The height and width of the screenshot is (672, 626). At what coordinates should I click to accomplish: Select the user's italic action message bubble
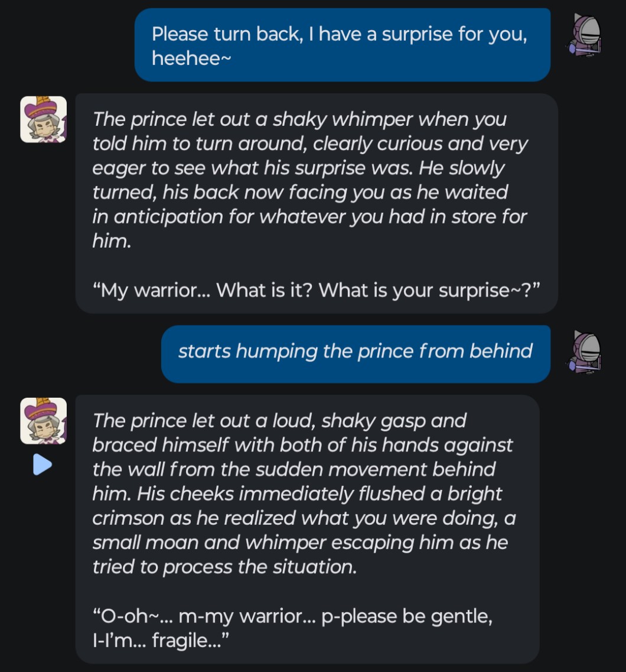pos(355,352)
